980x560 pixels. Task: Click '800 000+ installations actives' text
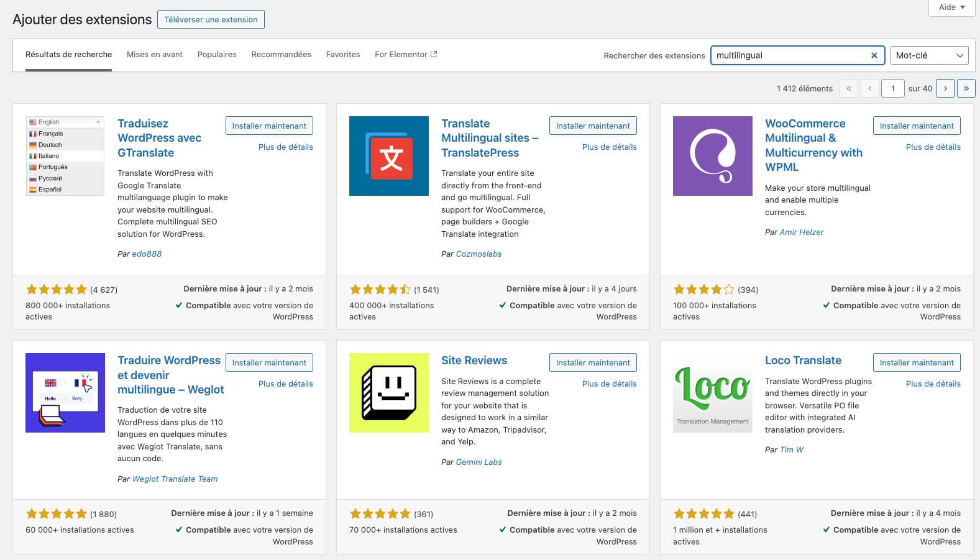click(x=68, y=311)
